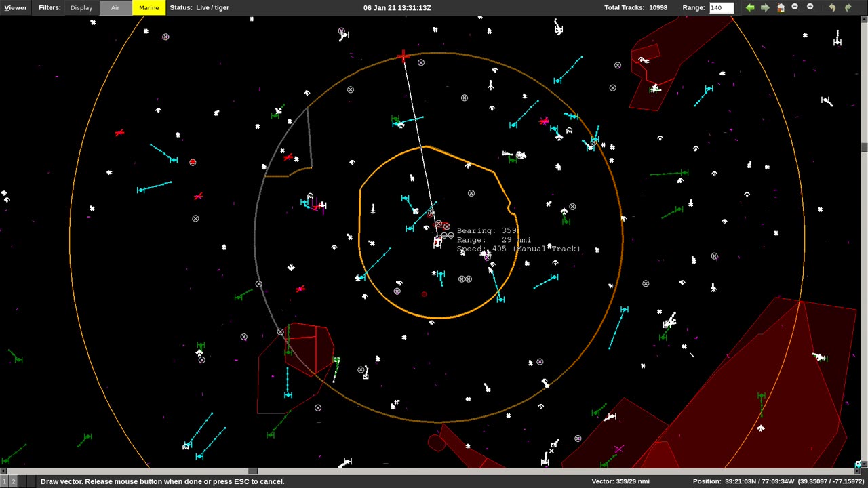Open the Viewer menu
Screen dimensions: 868x488
point(16,8)
